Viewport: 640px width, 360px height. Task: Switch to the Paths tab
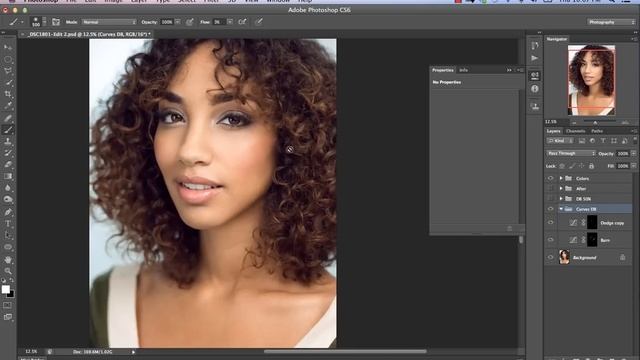[x=597, y=131]
